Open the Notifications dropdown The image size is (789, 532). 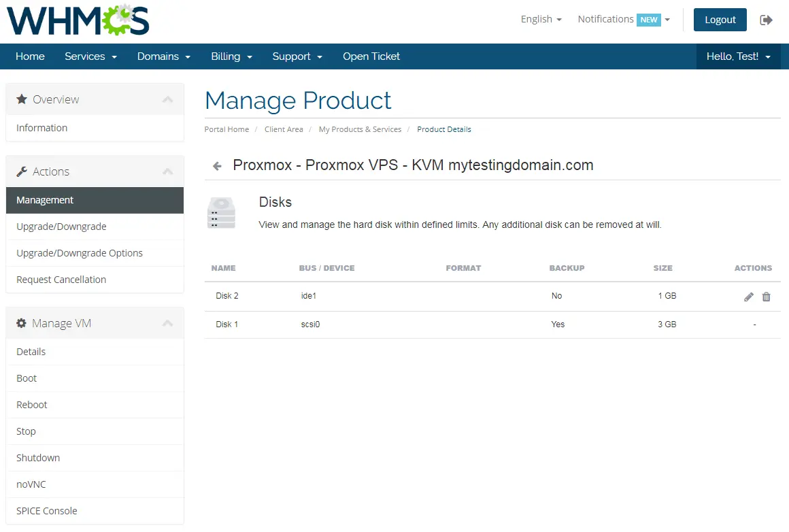coord(624,19)
